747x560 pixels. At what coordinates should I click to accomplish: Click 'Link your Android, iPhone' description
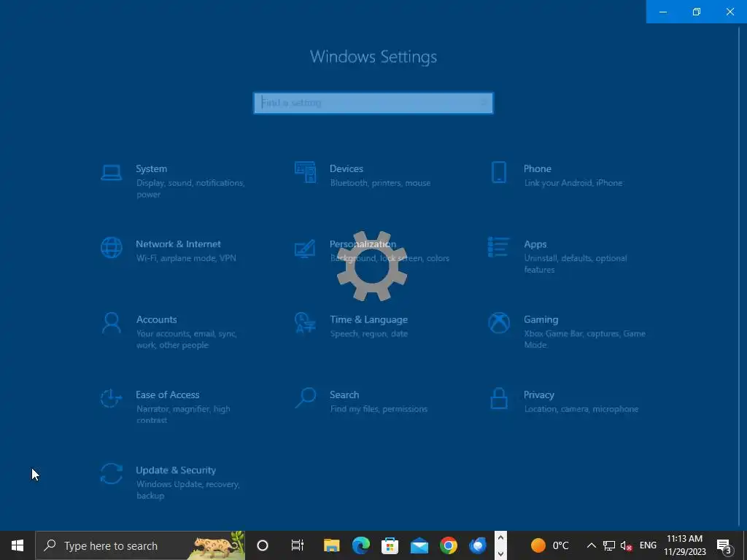573,183
